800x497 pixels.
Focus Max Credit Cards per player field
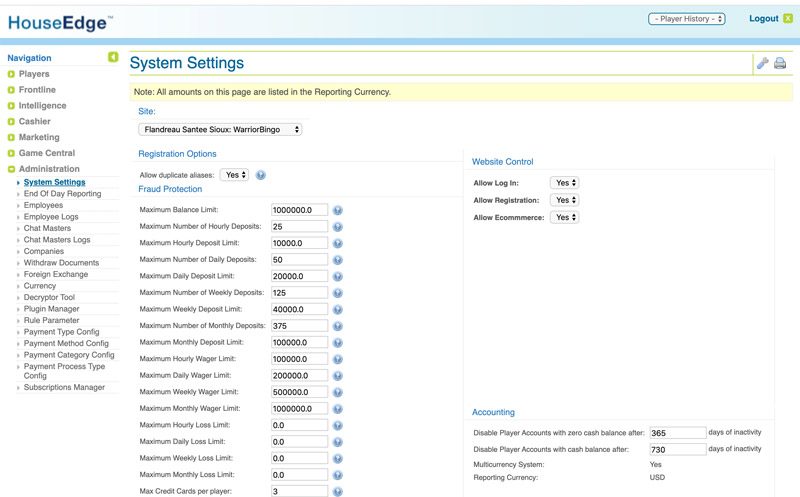click(299, 491)
